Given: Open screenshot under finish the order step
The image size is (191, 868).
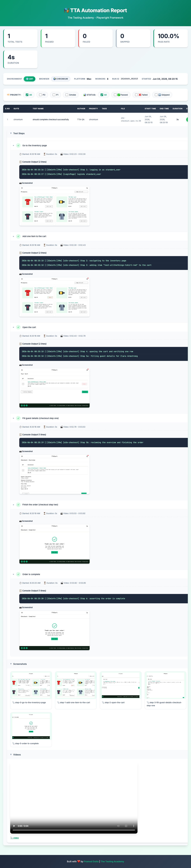Looking at the screenshot, I should (54, 543).
